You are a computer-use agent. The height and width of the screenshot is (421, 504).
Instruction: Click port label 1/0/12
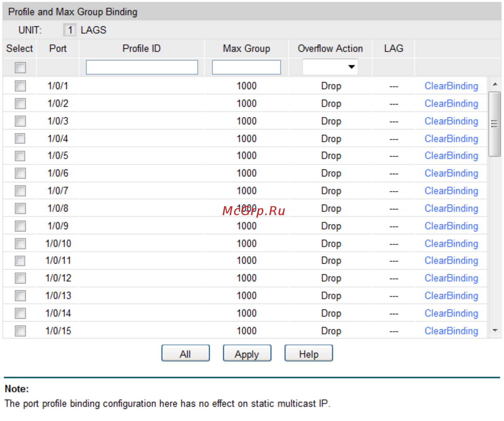(x=58, y=278)
